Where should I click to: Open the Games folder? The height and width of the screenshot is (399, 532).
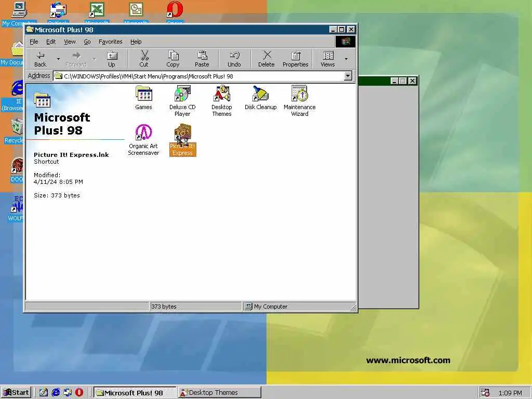click(x=143, y=98)
